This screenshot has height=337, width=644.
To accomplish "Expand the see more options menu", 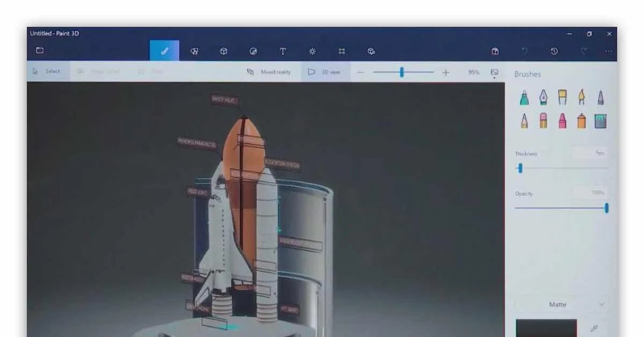I will click(609, 51).
